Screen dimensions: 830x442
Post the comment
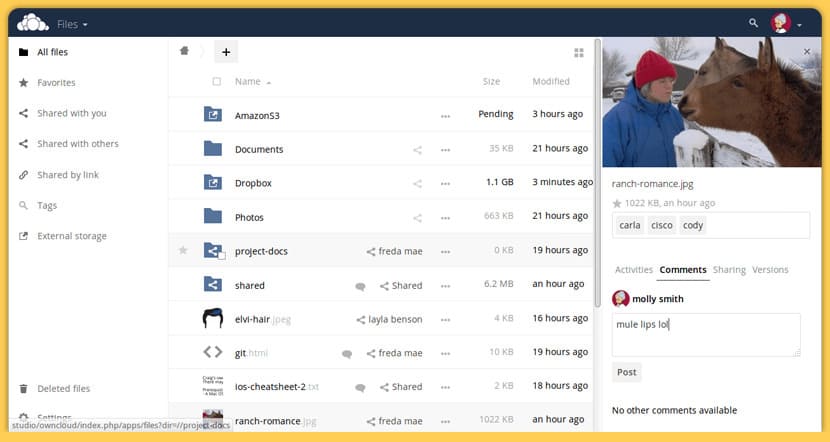pos(627,372)
